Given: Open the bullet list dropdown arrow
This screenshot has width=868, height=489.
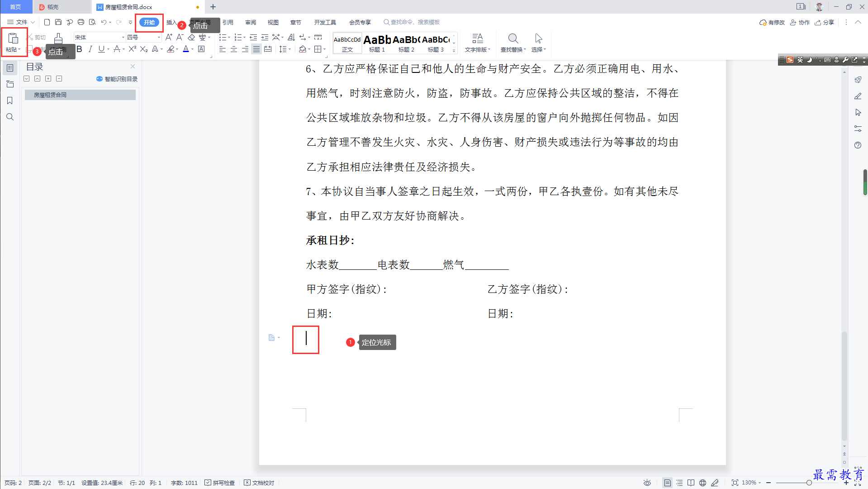Looking at the screenshot, I should pos(229,38).
